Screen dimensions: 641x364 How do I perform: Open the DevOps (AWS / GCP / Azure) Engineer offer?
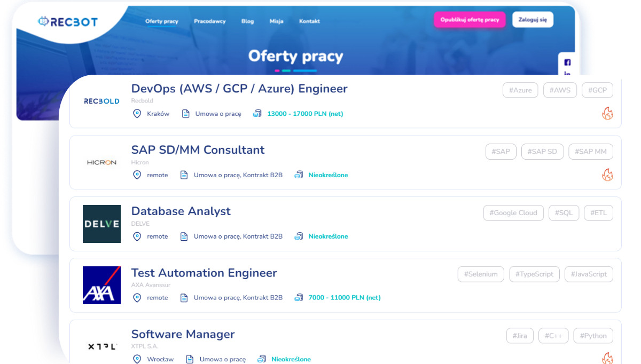239,89
